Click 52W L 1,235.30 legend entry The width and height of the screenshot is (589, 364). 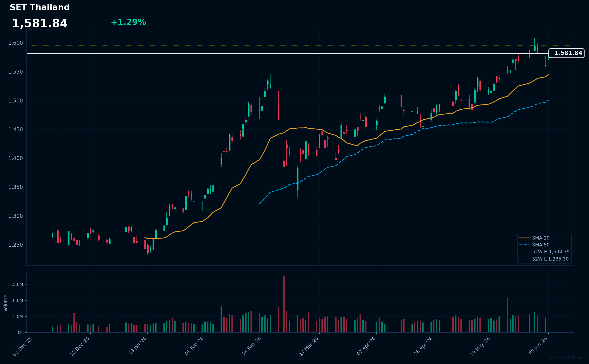coord(544,259)
